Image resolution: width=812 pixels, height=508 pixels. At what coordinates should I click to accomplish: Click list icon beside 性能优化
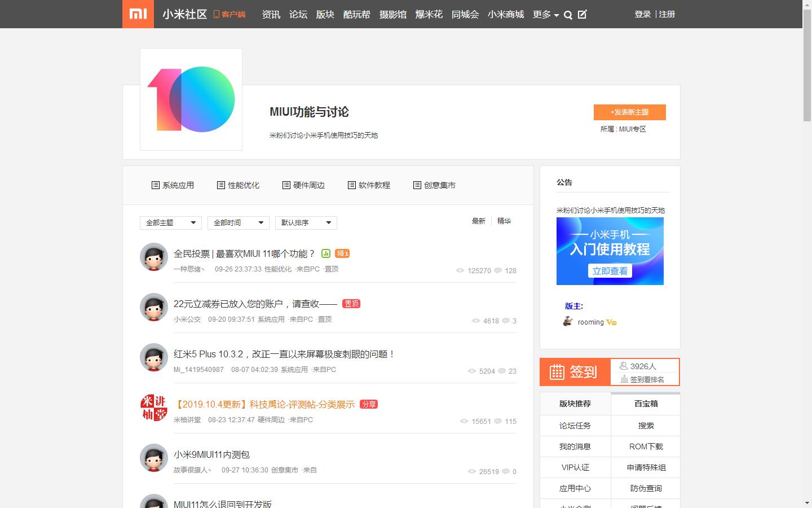tap(220, 185)
